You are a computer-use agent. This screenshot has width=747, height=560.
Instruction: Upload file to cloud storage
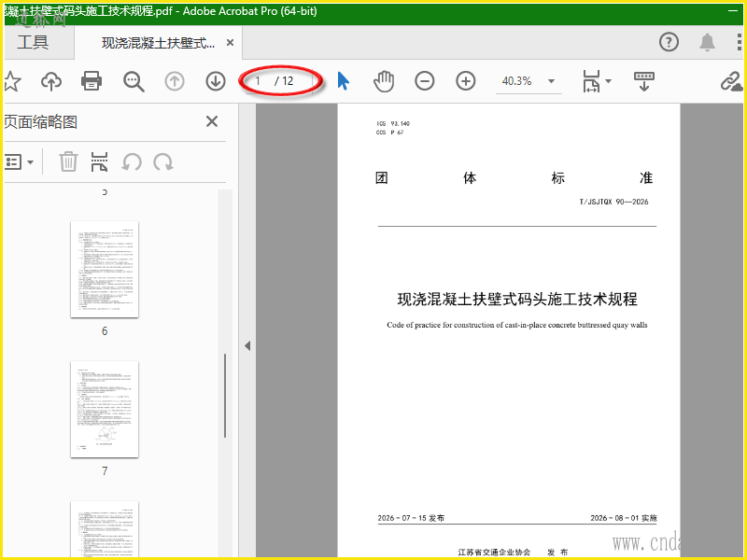point(51,81)
